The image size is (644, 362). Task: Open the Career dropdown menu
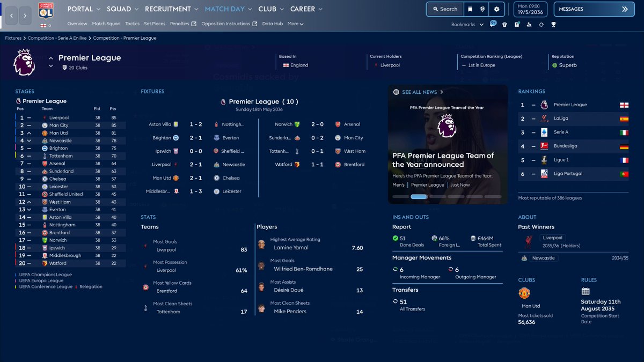click(306, 9)
